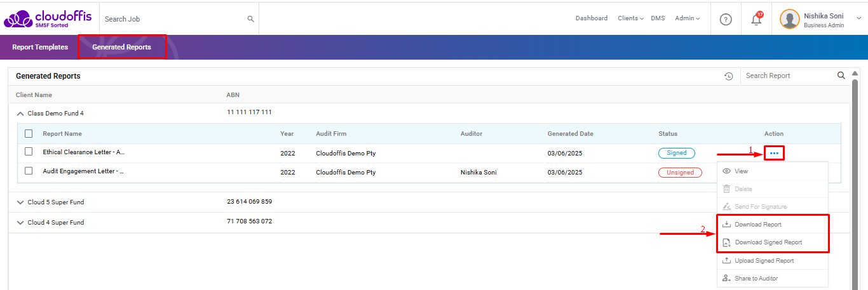Open the DMS menu item
The height and width of the screenshot is (290, 868).
click(658, 18)
